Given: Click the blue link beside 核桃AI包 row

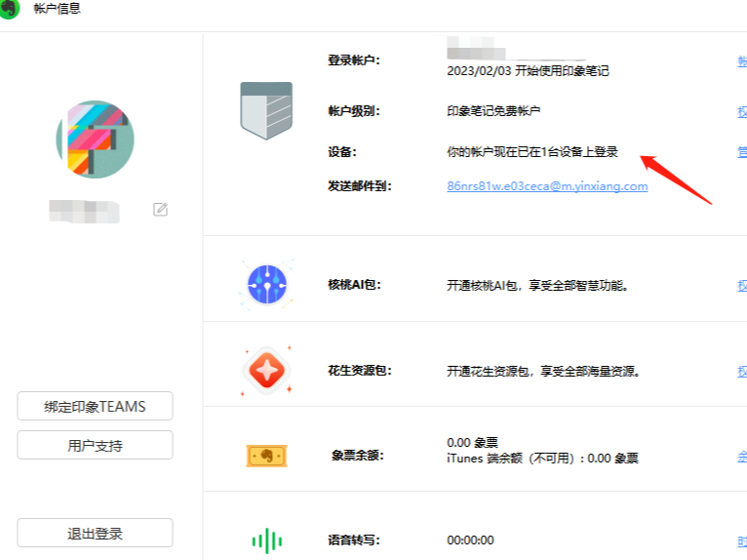Looking at the screenshot, I should click(x=742, y=285).
